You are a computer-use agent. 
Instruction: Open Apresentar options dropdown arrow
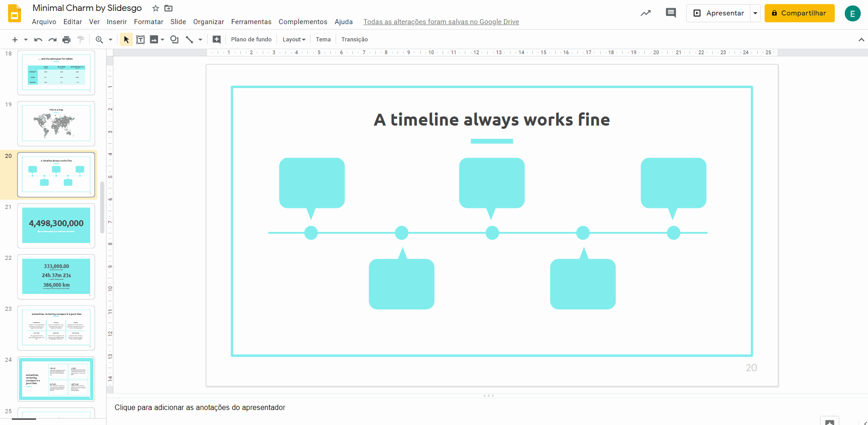coord(755,13)
